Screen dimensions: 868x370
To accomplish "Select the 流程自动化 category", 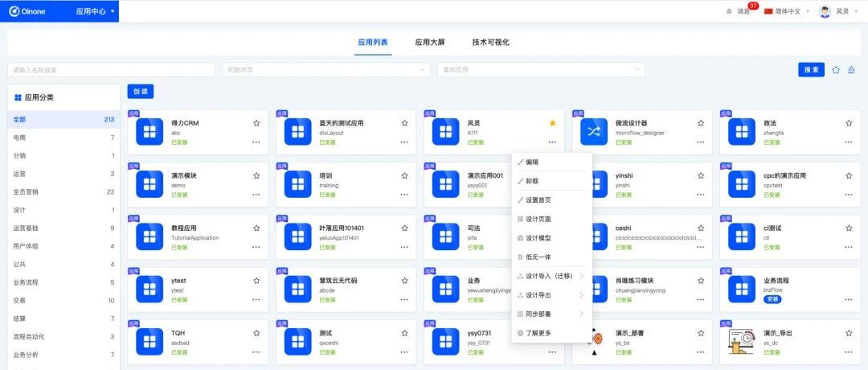I will tap(63, 336).
